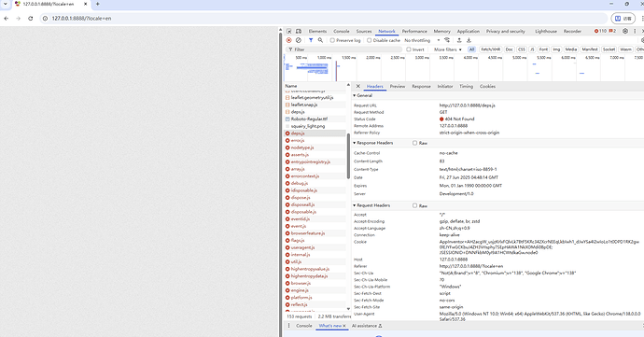Open the Preview tab of request
Viewport: 644px width, 337px height.
[398, 86]
